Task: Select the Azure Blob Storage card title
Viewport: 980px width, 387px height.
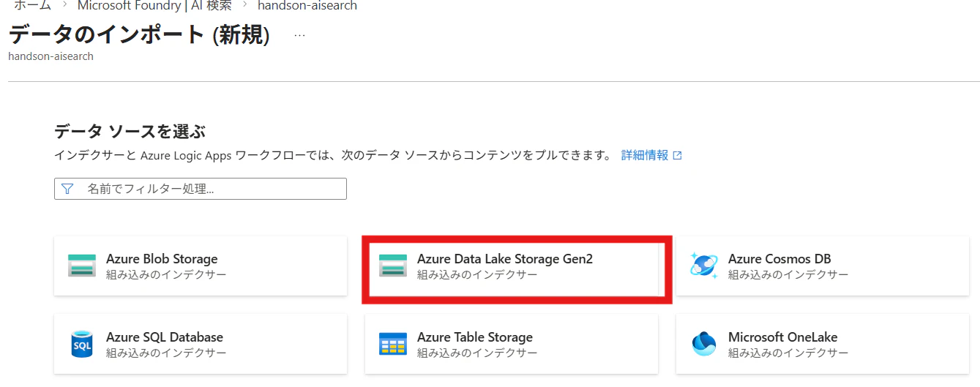Action: pyautogui.click(x=162, y=259)
